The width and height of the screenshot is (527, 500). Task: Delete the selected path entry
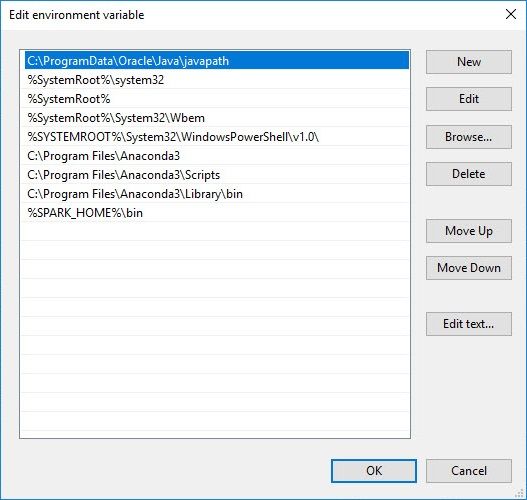469,174
